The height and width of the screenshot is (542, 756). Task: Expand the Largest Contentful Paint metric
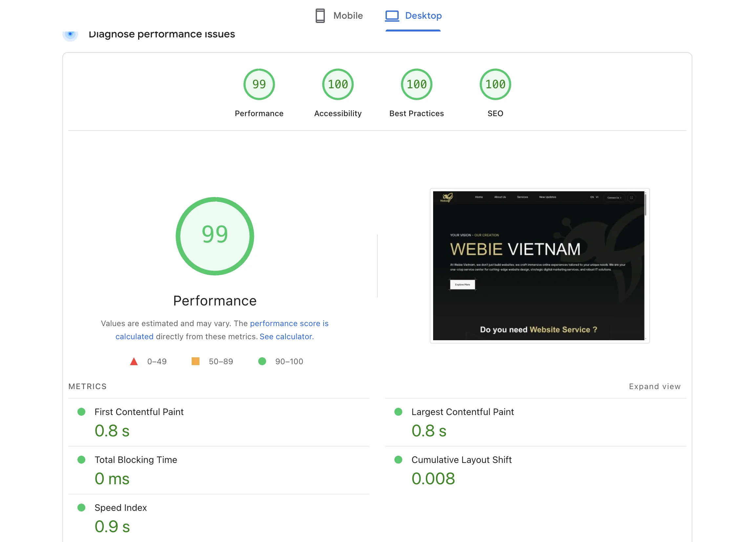(x=462, y=412)
